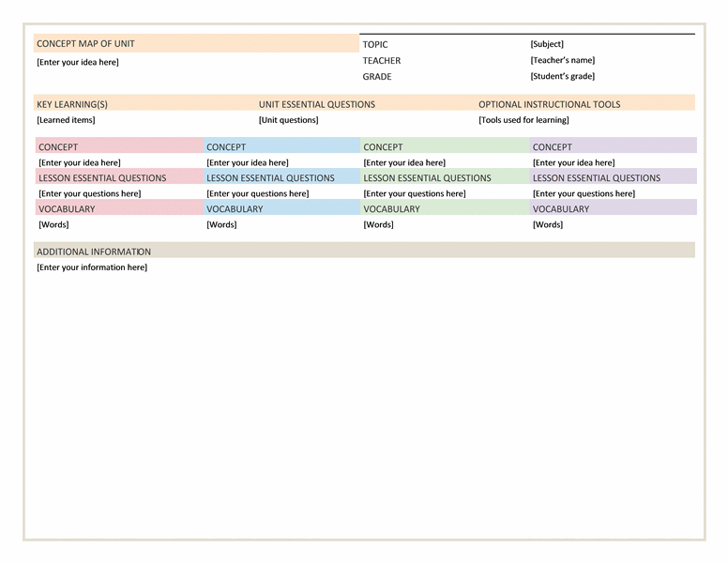Select the questions placeholder in the green column
The height and width of the screenshot is (563, 728).
(x=414, y=193)
